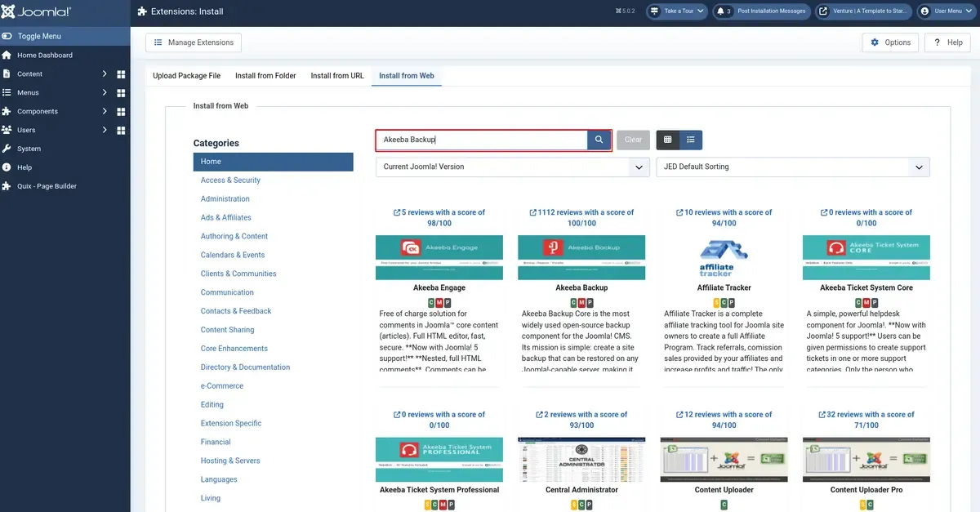Open the Take a Tour dropdown
The height and width of the screenshot is (512, 980).
click(677, 11)
